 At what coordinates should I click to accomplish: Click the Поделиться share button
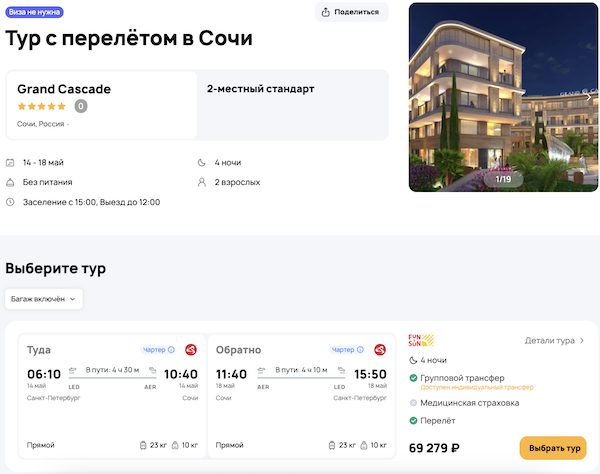click(351, 12)
